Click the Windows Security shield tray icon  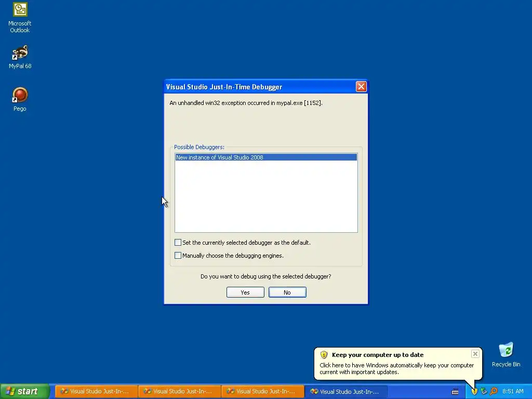coord(474,391)
